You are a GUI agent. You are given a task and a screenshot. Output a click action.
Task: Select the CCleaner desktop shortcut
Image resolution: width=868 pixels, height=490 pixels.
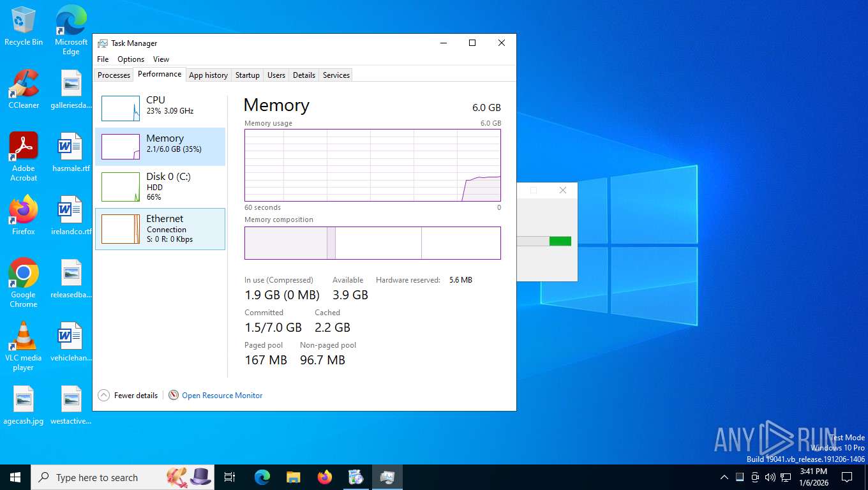click(24, 89)
